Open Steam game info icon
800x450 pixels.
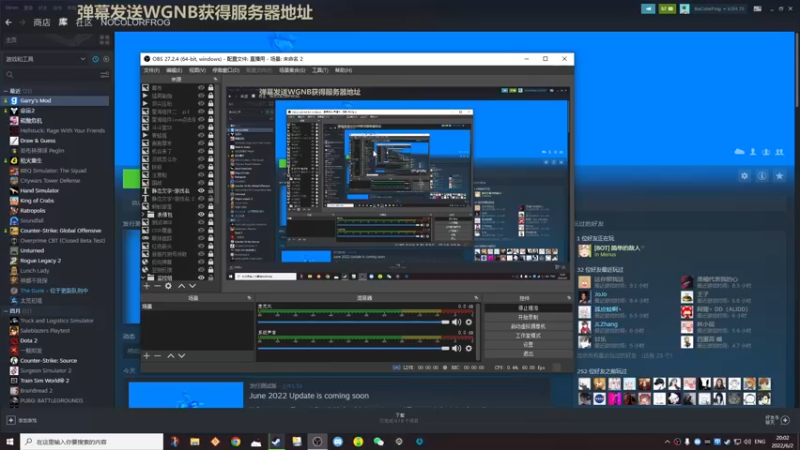point(762,176)
